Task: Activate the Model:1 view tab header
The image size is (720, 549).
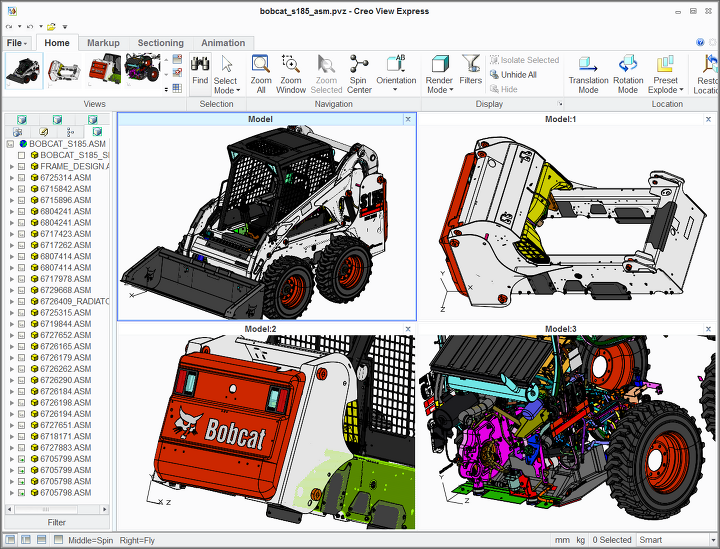Action: 560,119
